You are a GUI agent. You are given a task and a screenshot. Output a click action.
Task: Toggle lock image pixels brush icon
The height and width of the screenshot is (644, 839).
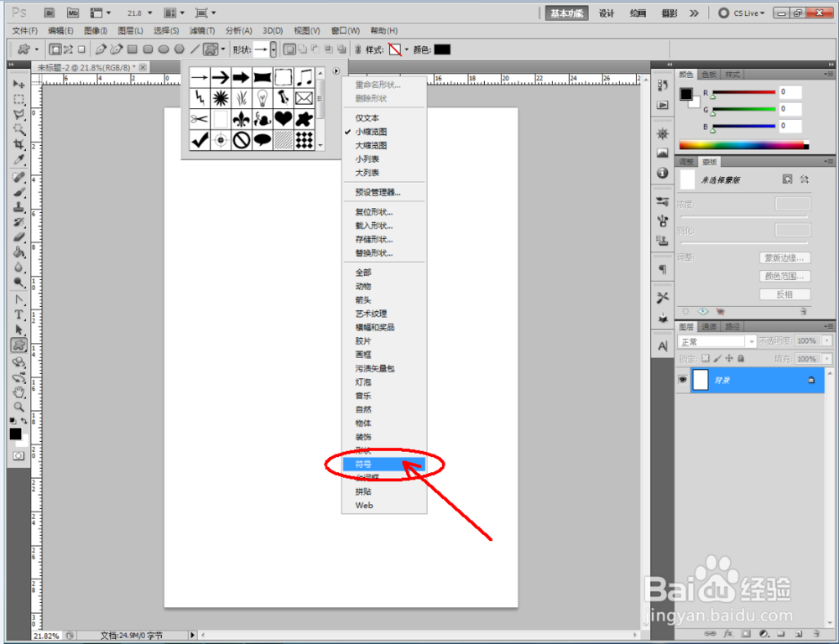[717, 358]
